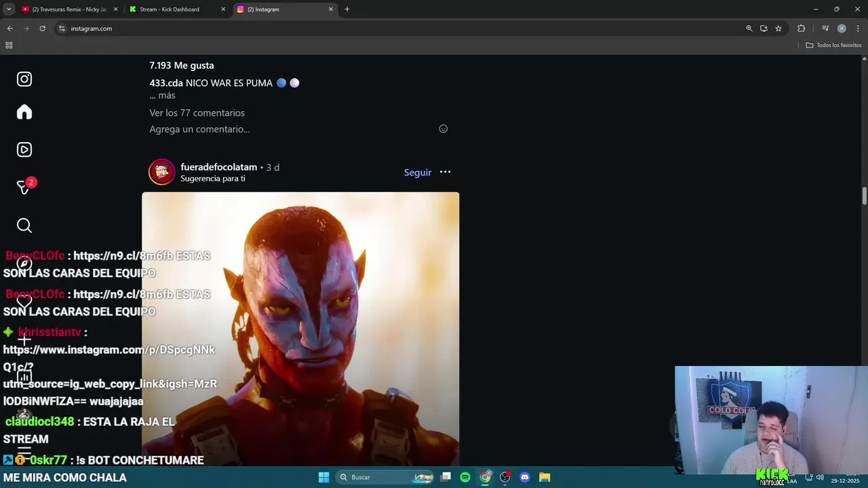View the 7.193 Me gusta likes
Viewport: 868px width, 488px height.
click(182, 65)
